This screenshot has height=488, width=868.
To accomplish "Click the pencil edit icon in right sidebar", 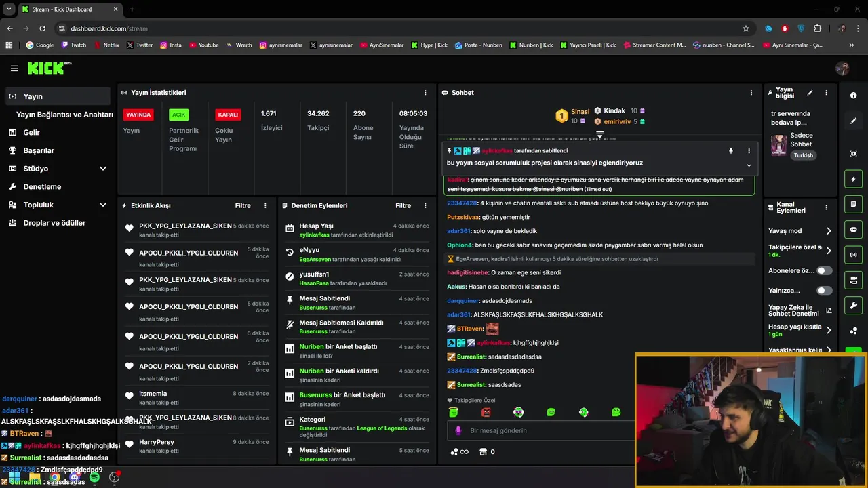I will click(853, 121).
